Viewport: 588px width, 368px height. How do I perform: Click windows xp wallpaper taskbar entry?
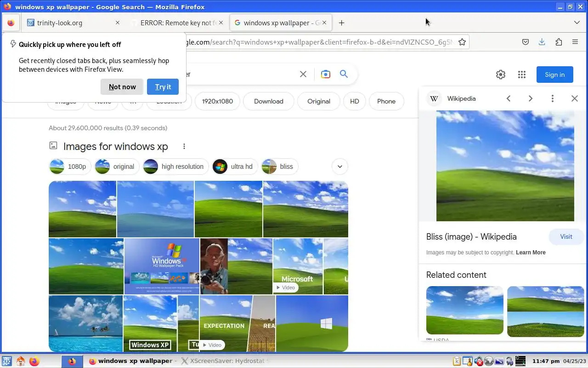[131, 361]
